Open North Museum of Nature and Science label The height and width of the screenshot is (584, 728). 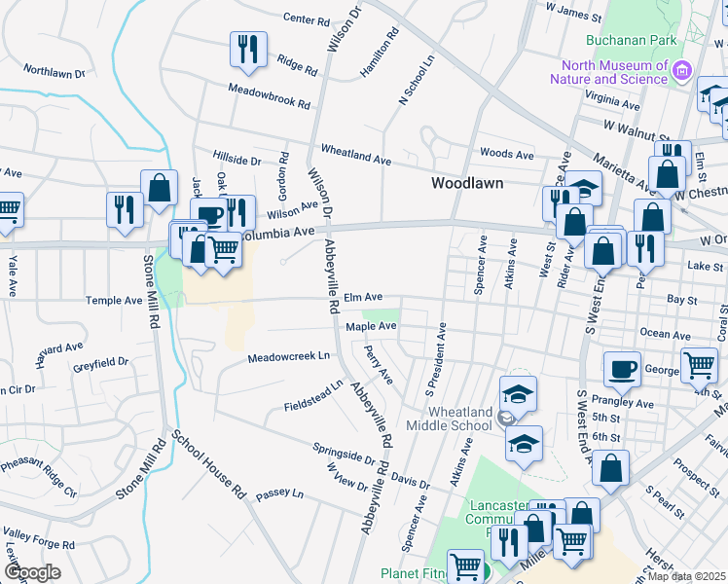[609, 72]
